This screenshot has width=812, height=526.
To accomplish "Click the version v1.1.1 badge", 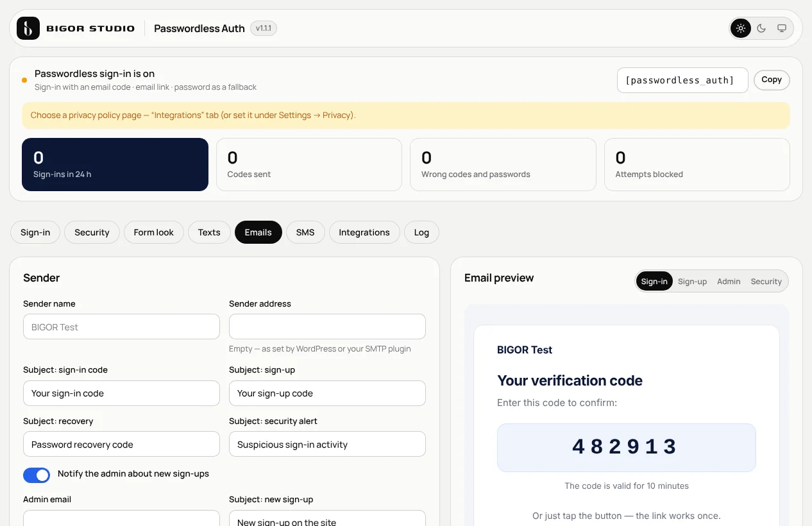I will click(x=264, y=28).
